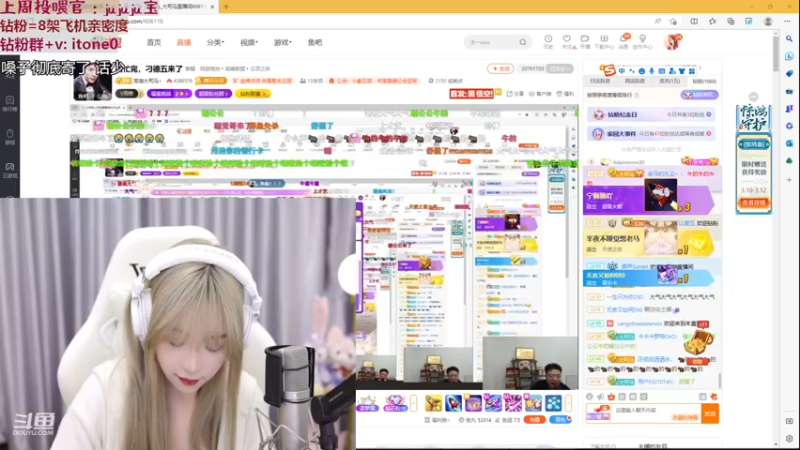The height and width of the screenshot is (450, 800).
Task: Click the purple fan badge button
Action: click(213, 94)
